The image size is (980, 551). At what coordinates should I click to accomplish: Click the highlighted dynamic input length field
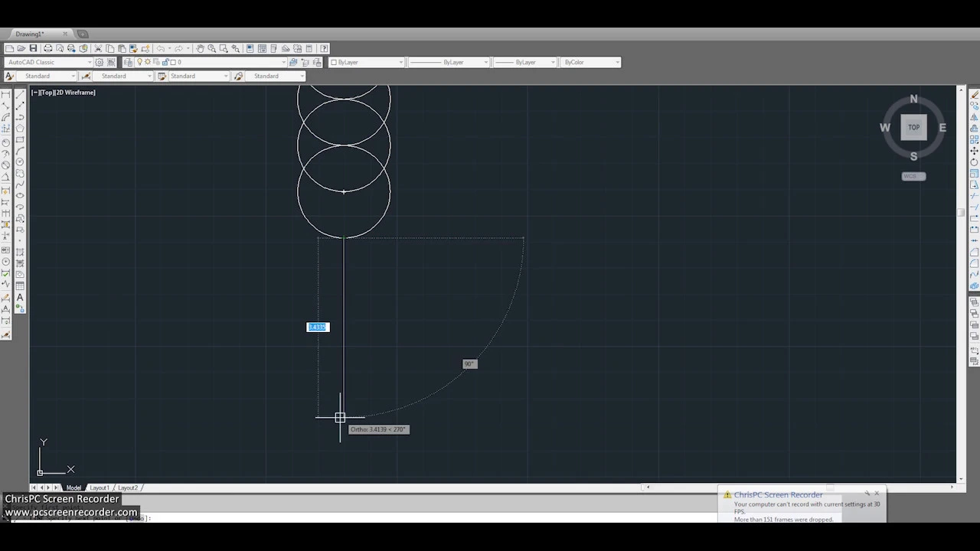318,327
